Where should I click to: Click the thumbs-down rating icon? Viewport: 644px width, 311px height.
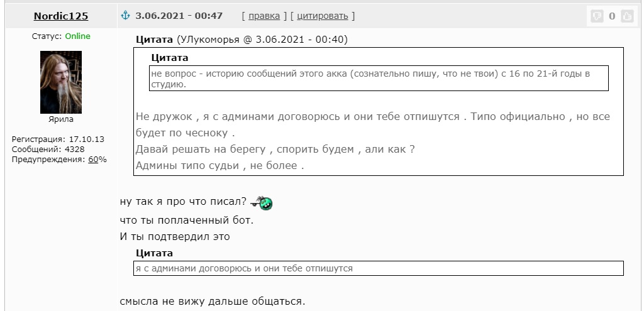(x=596, y=16)
